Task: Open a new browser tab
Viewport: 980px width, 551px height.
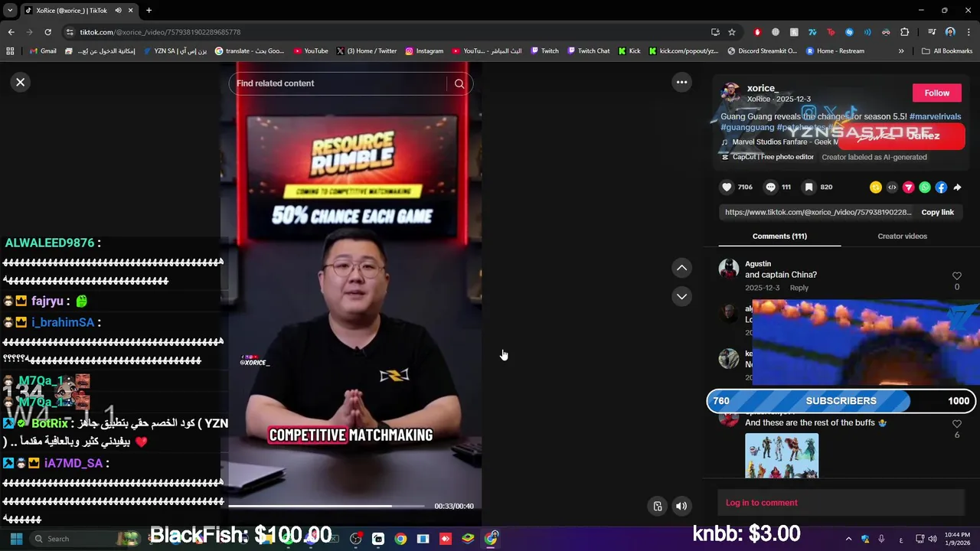Action: click(x=149, y=10)
